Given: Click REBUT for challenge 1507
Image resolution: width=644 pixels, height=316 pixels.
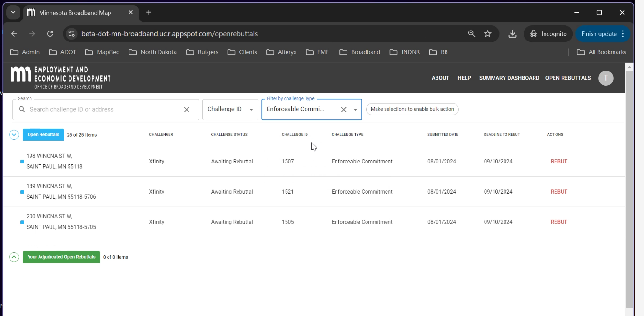Looking at the screenshot, I should (559, 162).
